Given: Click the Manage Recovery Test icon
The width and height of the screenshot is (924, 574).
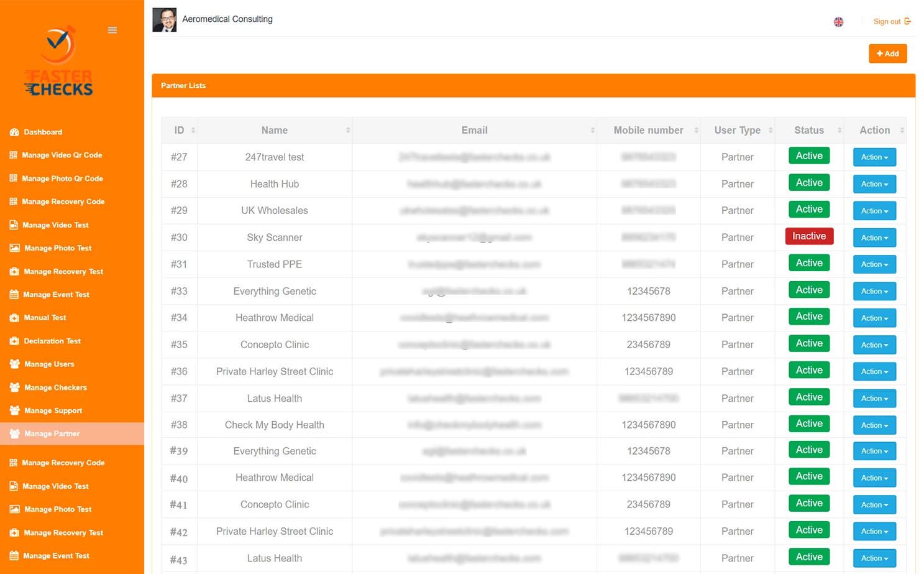Looking at the screenshot, I should (x=14, y=271).
